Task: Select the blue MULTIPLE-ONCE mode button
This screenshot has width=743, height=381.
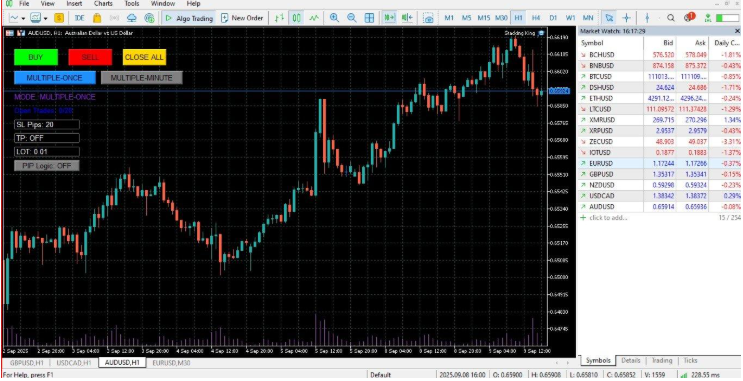Action: coord(55,78)
